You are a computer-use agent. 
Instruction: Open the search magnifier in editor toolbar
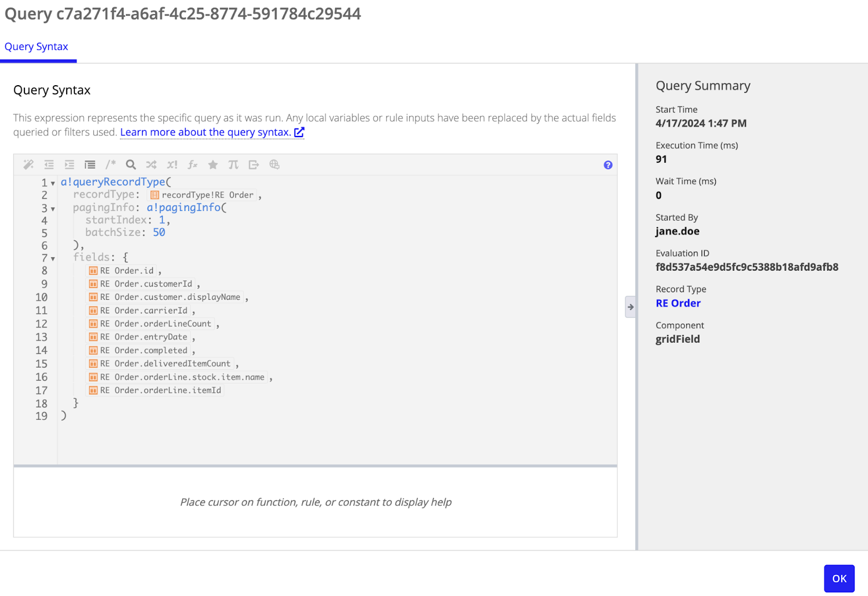131,164
